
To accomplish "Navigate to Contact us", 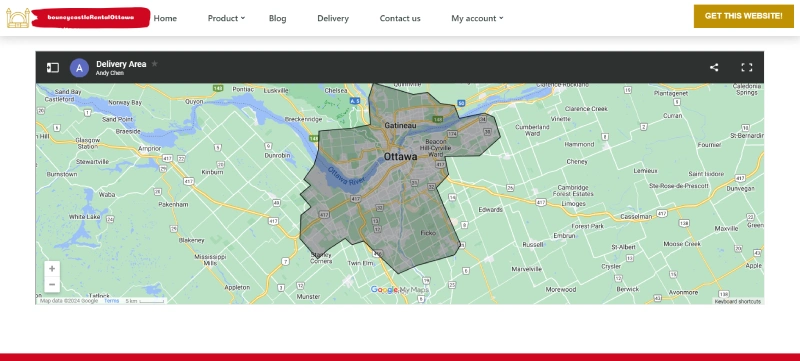I will coord(400,18).
